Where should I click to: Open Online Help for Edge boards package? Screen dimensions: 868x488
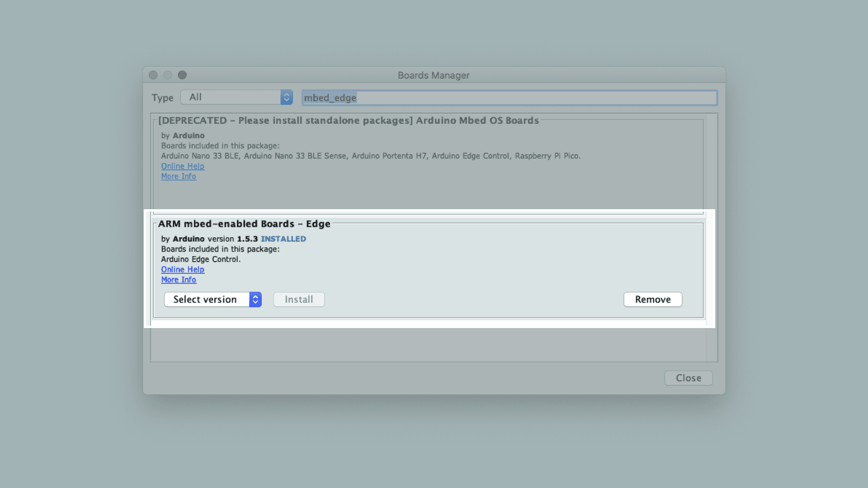tap(183, 270)
